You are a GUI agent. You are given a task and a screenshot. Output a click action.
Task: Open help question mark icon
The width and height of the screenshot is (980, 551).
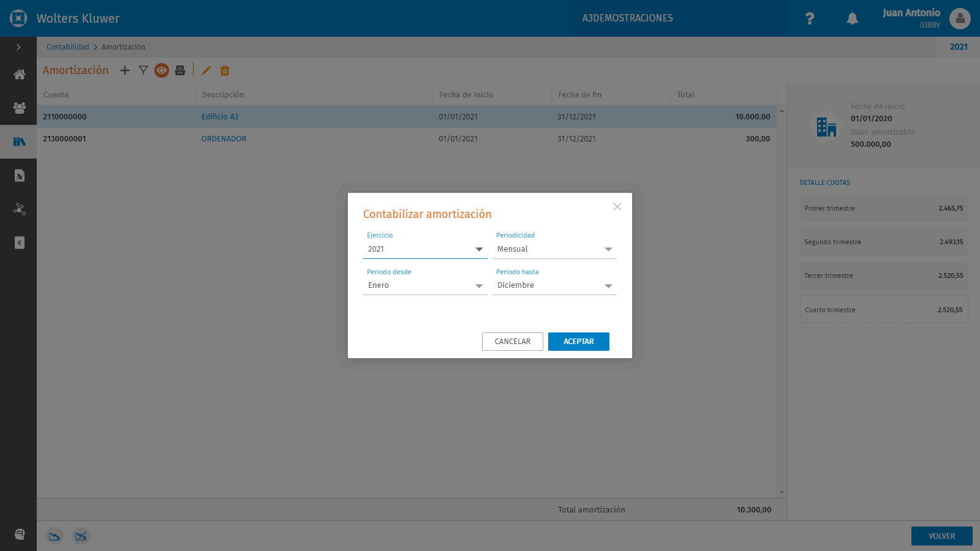click(810, 18)
